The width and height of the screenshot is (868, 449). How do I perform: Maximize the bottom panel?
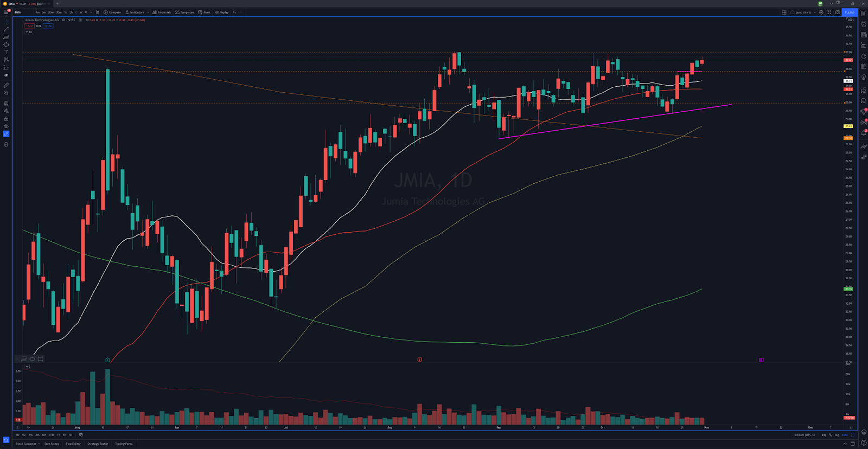853,444
